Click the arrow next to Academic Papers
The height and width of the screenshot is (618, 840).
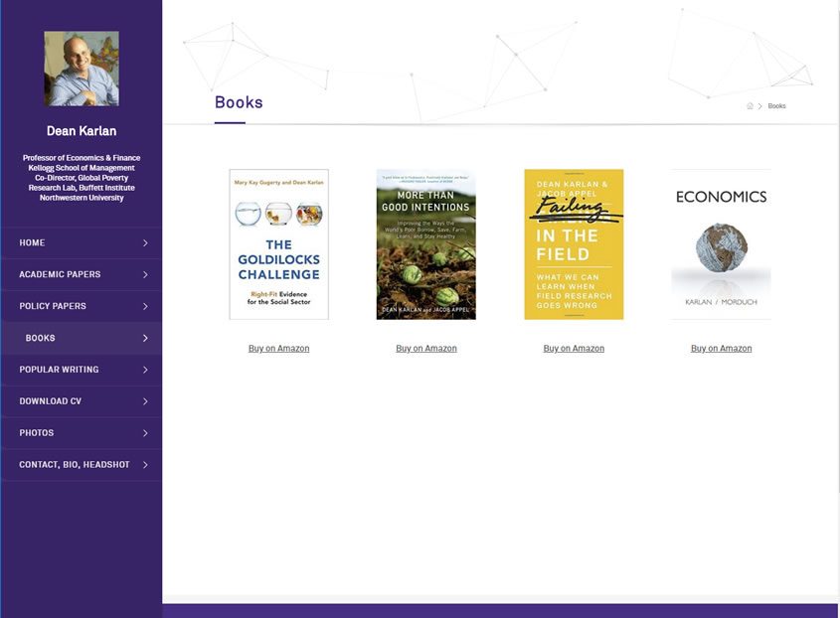[x=145, y=274]
